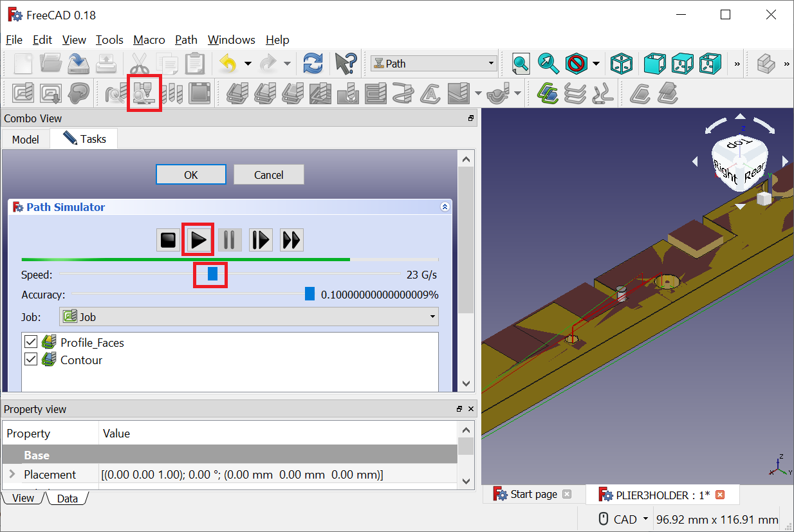Switch to Front view cube icon
This screenshot has width=794, height=532.
[654, 64]
